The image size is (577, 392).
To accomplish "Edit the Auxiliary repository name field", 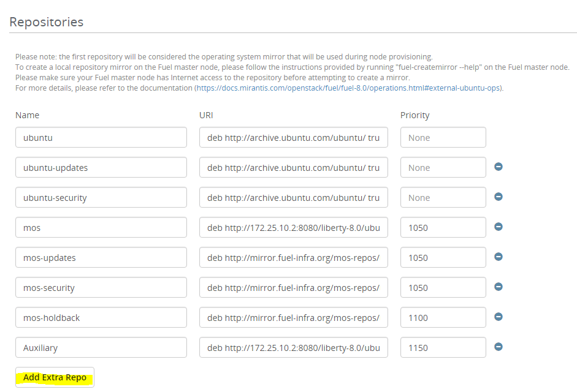I will pyautogui.click(x=101, y=348).
